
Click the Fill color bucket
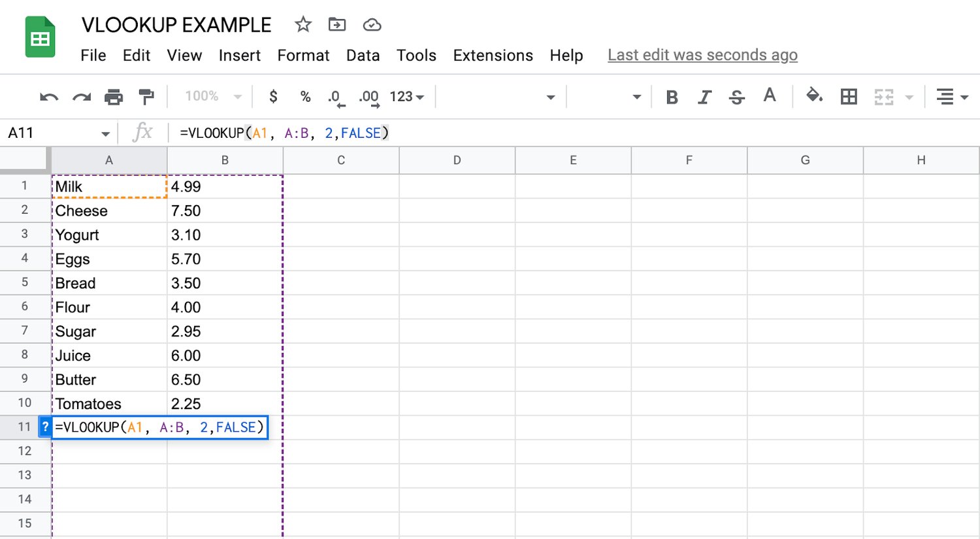(x=815, y=96)
